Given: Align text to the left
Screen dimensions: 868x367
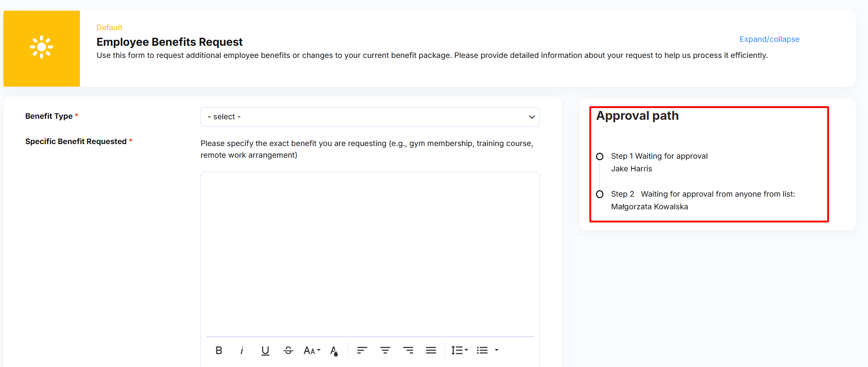Looking at the screenshot, I should coord(362,350).
